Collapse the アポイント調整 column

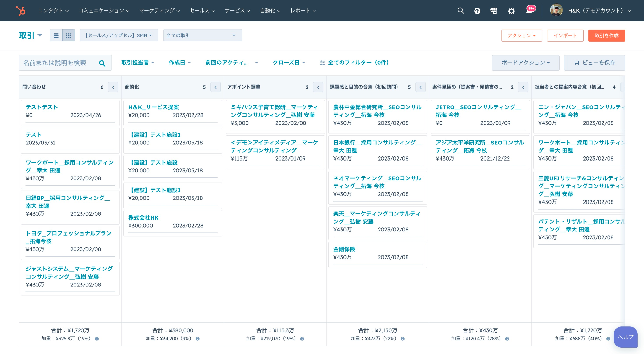[318, 87]
